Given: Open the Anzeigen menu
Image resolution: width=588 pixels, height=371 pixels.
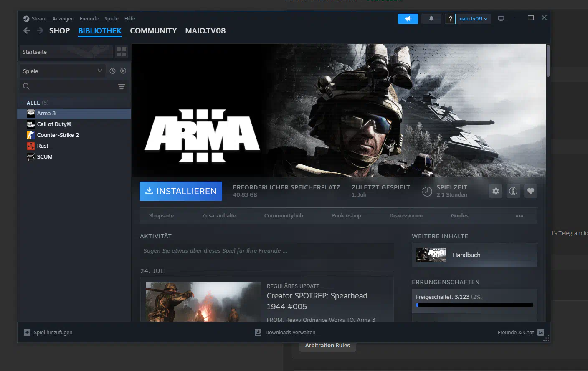Looking at the screenshot, I should [63, 19].
